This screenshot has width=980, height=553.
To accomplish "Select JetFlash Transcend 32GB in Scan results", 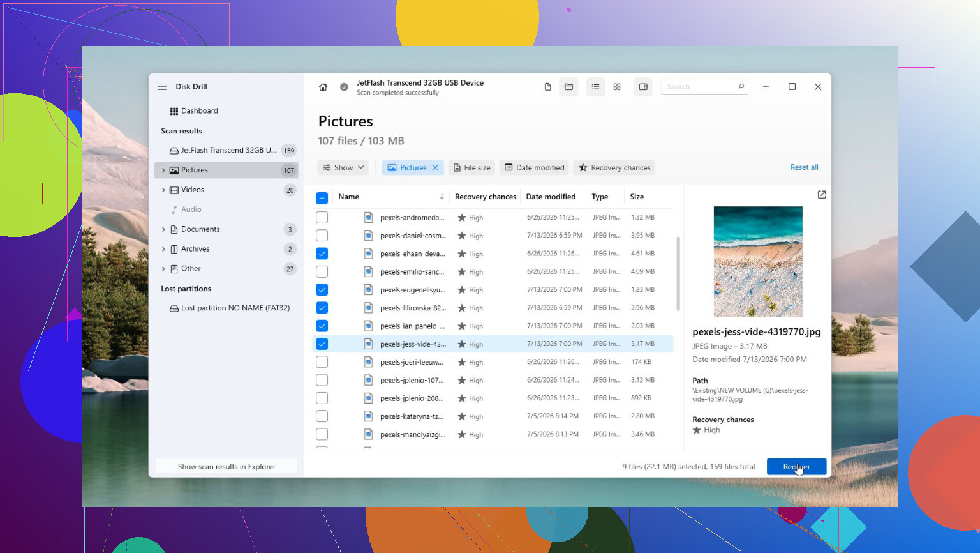I will (226, 151).
